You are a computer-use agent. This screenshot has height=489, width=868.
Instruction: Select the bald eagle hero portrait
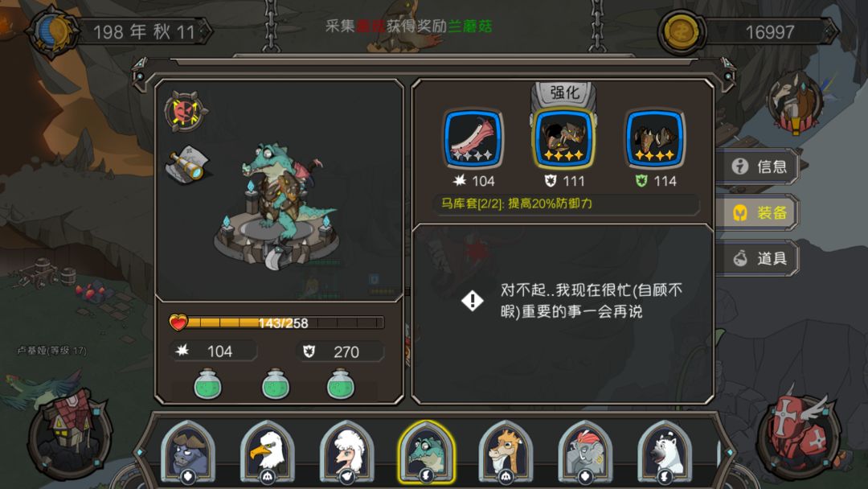268,450
